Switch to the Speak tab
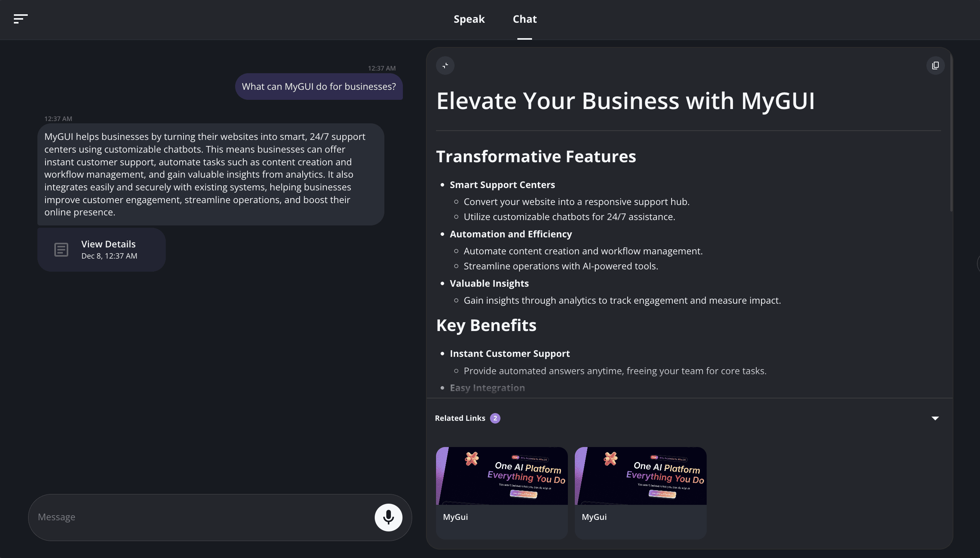This screenshot has width=980, height=558. click(469, 19)
